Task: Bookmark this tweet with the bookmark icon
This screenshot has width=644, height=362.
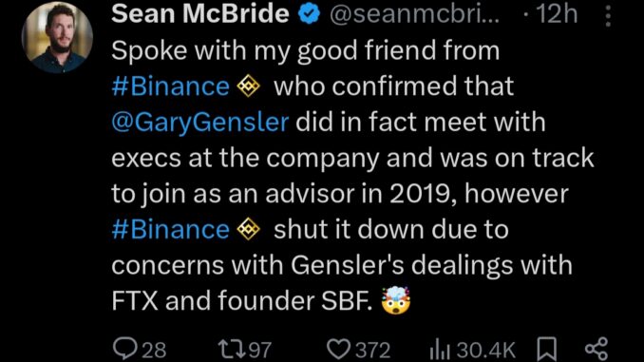Action: [x=547, y=350]
